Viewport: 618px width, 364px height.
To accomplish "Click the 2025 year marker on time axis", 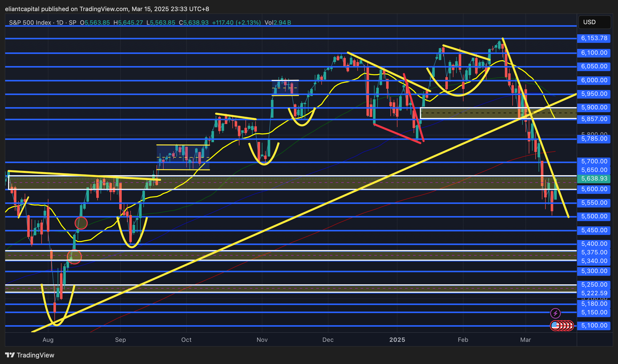I will coord(397,340).
